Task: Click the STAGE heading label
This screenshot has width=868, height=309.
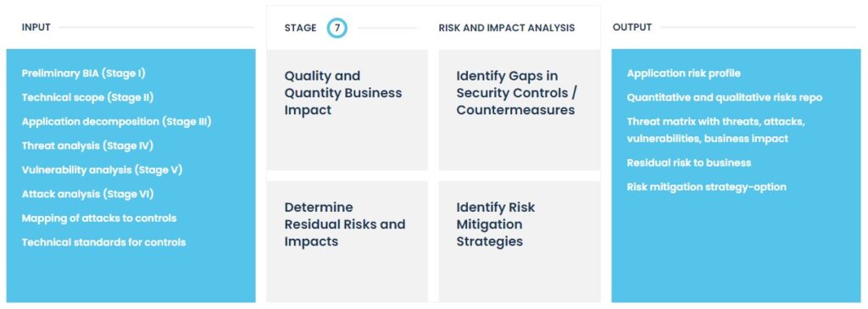Action: [301, 28]
